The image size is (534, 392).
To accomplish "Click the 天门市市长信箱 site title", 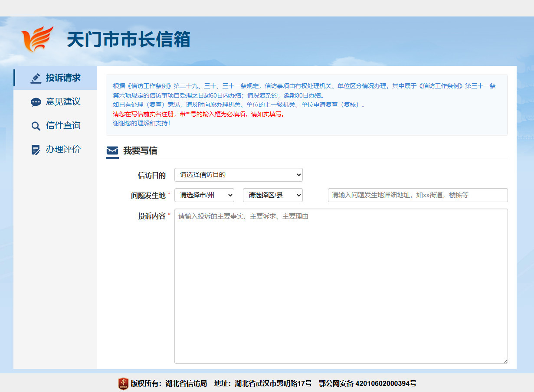I will coord(129,40).
